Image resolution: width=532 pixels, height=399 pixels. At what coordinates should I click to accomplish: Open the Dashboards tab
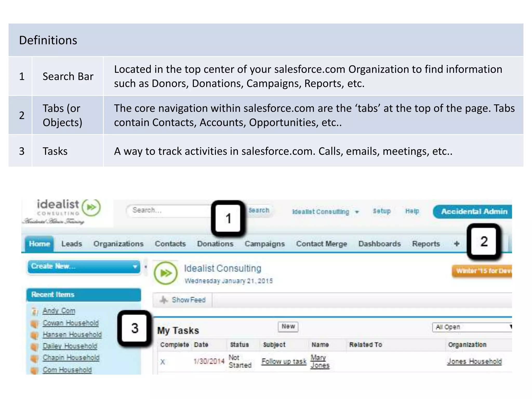click(x=380, y=244)
